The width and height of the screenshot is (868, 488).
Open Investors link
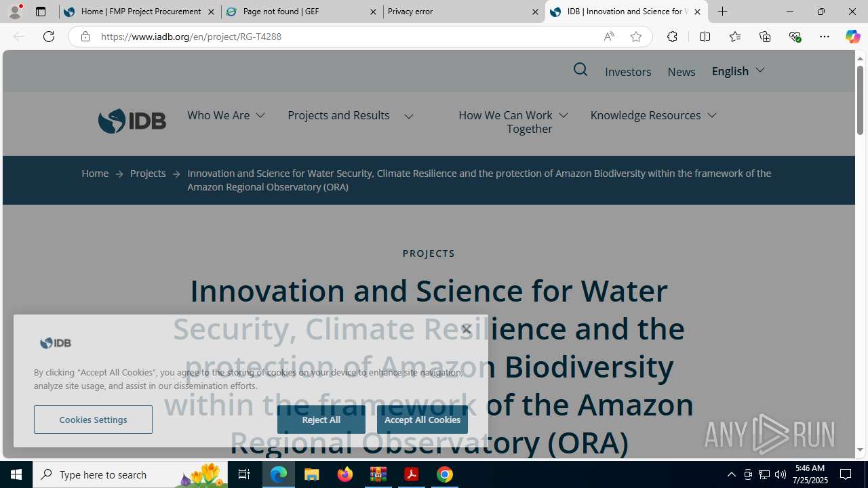pyautogui.click(x=628, y=72)
